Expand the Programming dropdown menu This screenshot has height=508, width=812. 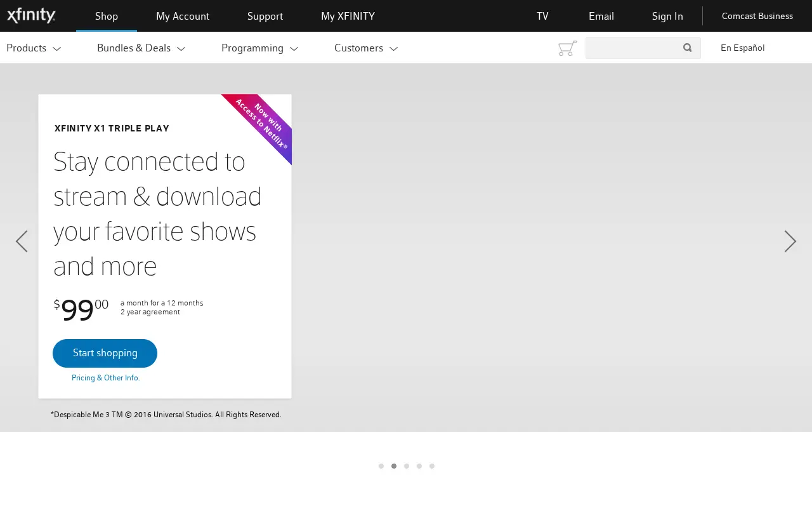click(259, 48)
